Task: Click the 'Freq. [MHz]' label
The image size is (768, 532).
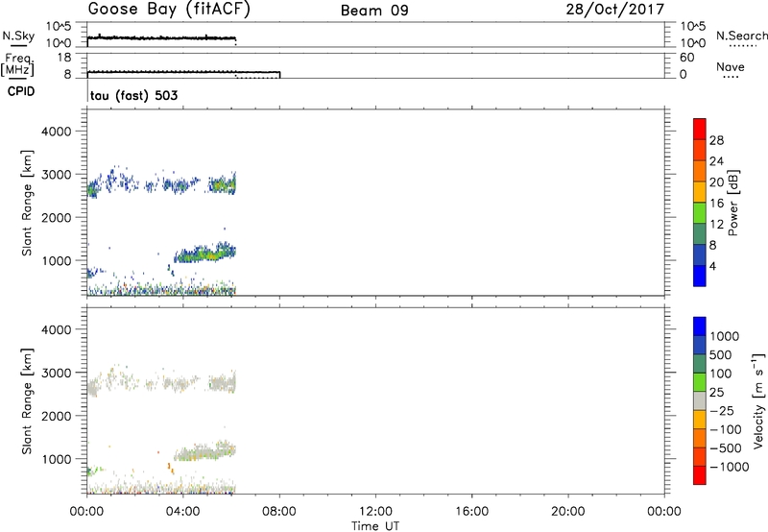Action: click(x=17, y=64)
